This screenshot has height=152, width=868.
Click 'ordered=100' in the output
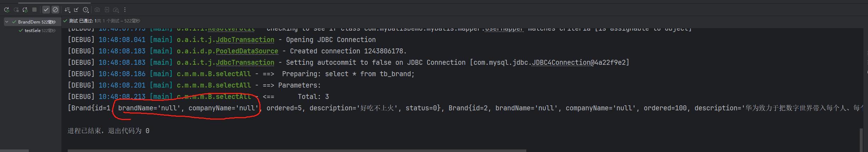[x=665, y=108]
